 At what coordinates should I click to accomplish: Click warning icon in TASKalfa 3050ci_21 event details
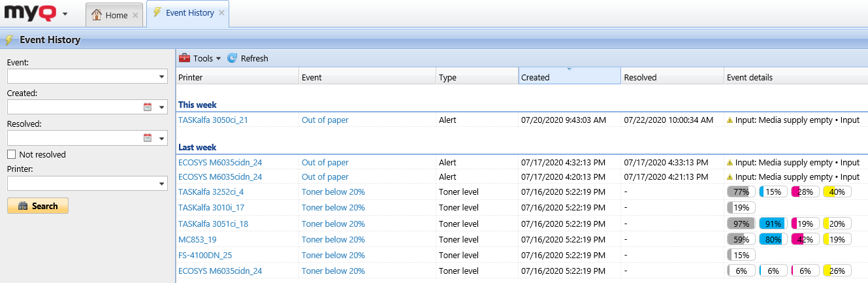(730, 120)
